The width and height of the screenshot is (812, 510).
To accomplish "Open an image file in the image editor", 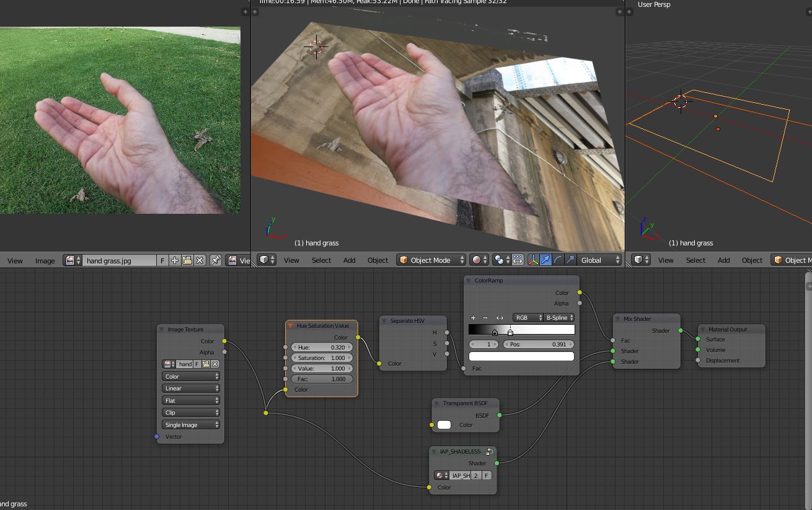I will 187,260.
